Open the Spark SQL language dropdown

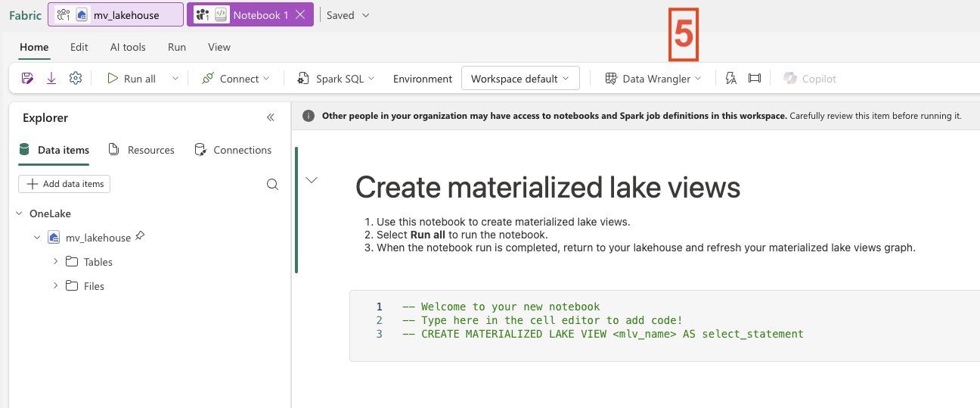click(x=336, y=79)
